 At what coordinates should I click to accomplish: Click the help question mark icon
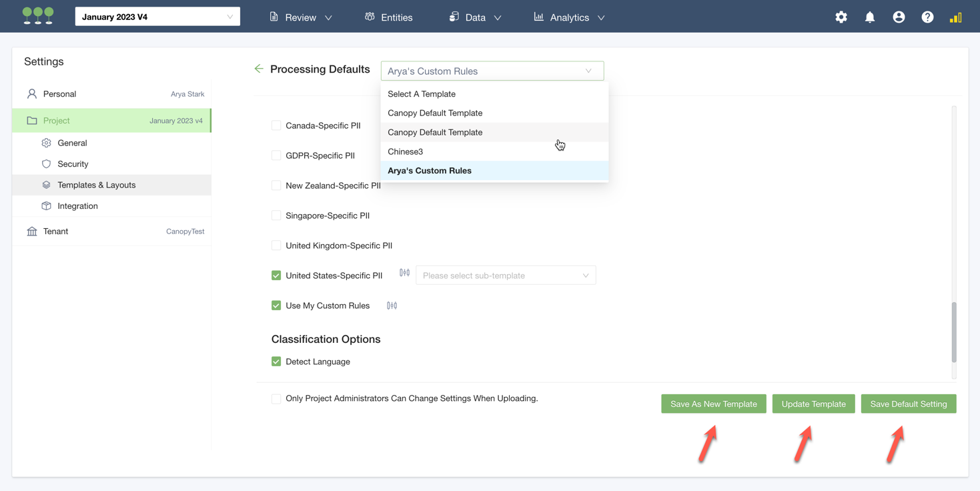(927, 17)
